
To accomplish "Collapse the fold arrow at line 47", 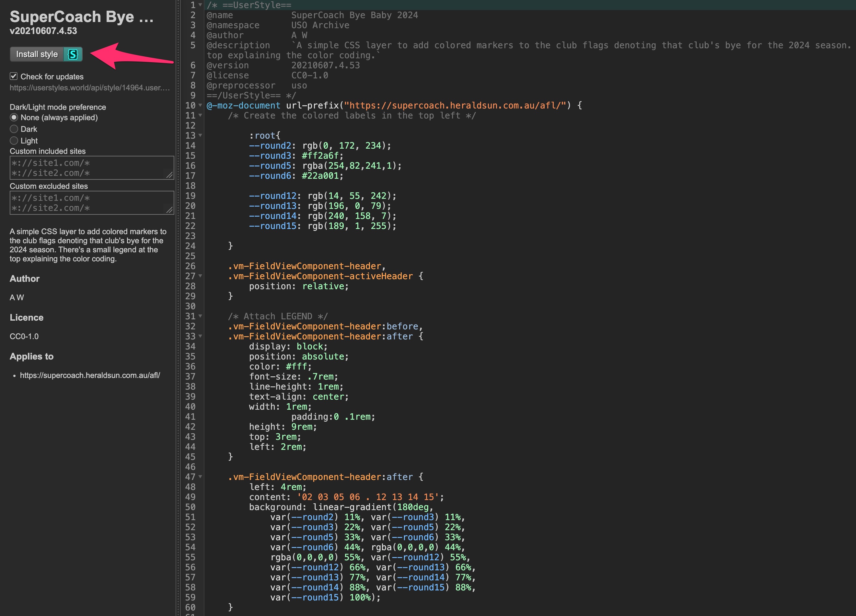I will tap(201, 477).
